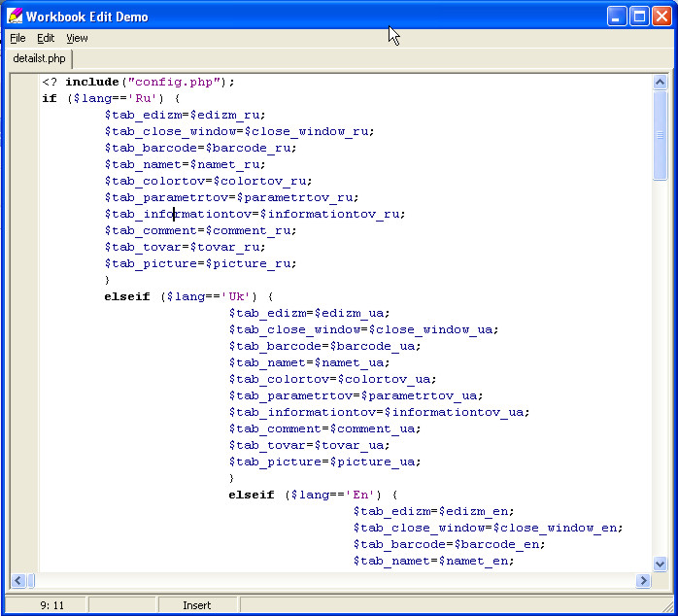Place cursor on the include("config.php") line
The image size is (678, 616).
coord(146,82)
